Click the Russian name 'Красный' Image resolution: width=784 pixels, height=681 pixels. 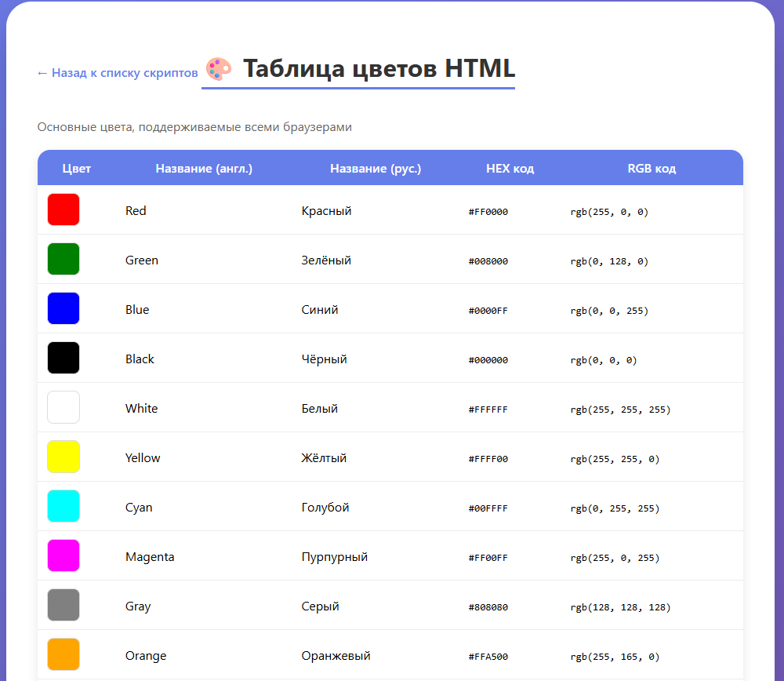pos(326,210)
